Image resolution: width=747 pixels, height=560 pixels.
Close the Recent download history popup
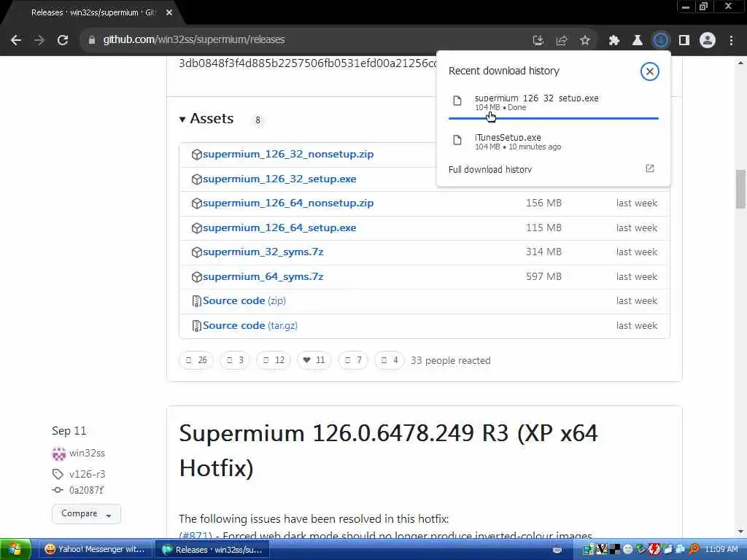click(649, 71)
